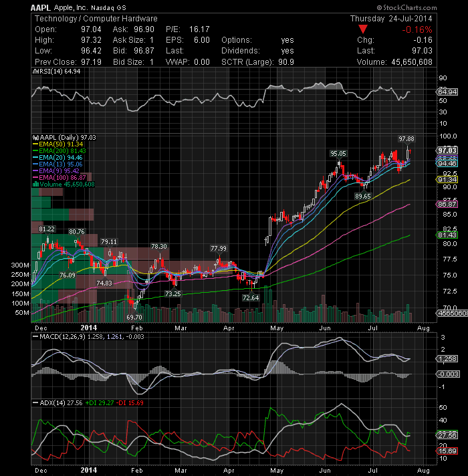The height and width of the screenshot is (476, 468).
Task: Click the Ask price 96.90
Action: pos(144,29)
